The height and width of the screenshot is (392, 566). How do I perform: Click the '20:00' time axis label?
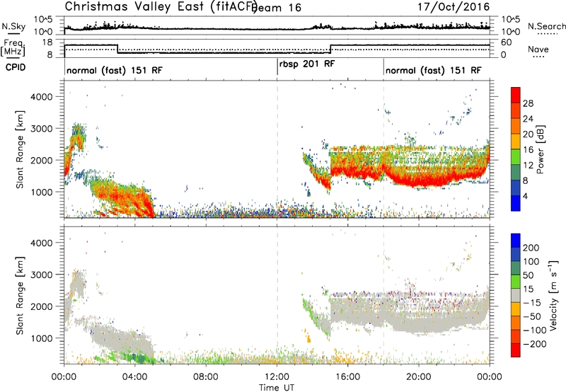click(x=419, y=377)
